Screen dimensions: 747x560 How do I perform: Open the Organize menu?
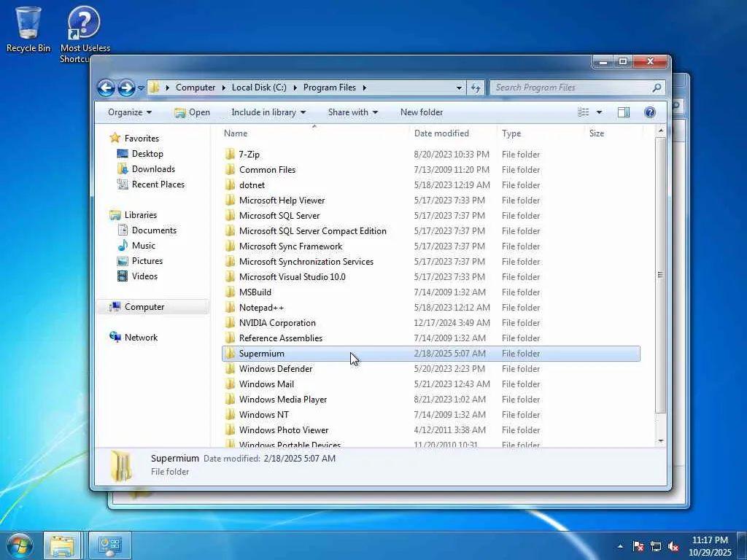tap(130, 112)
